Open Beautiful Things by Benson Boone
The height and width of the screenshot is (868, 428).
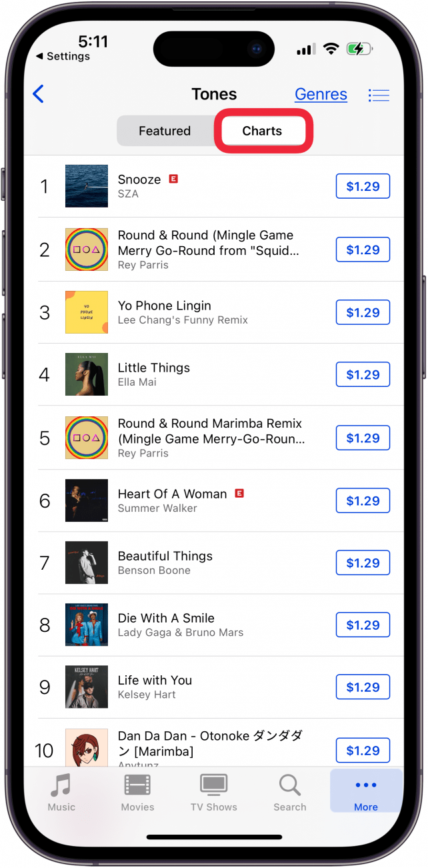pyautogui.click(x=165, y=562)
